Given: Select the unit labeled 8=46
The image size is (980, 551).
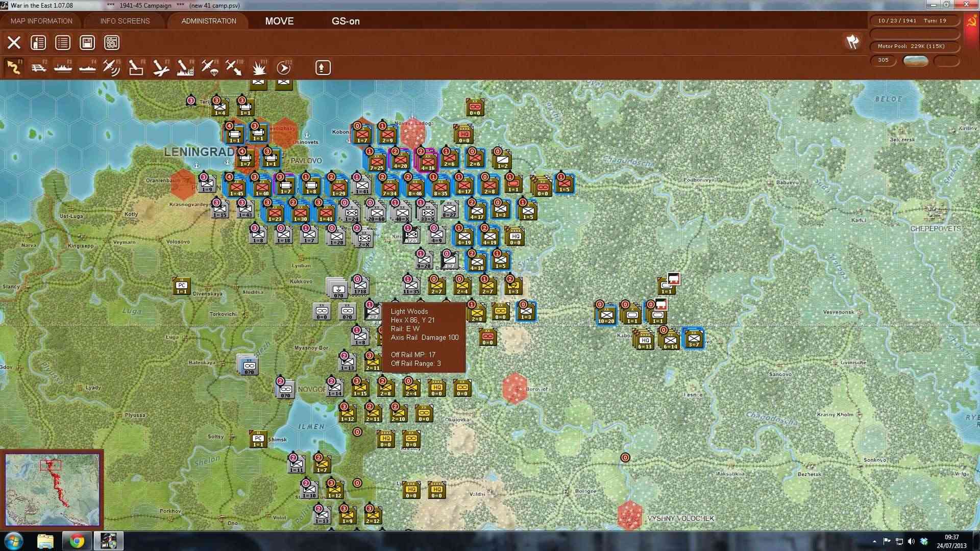Looking at the screenshot, I should [415, 187].
